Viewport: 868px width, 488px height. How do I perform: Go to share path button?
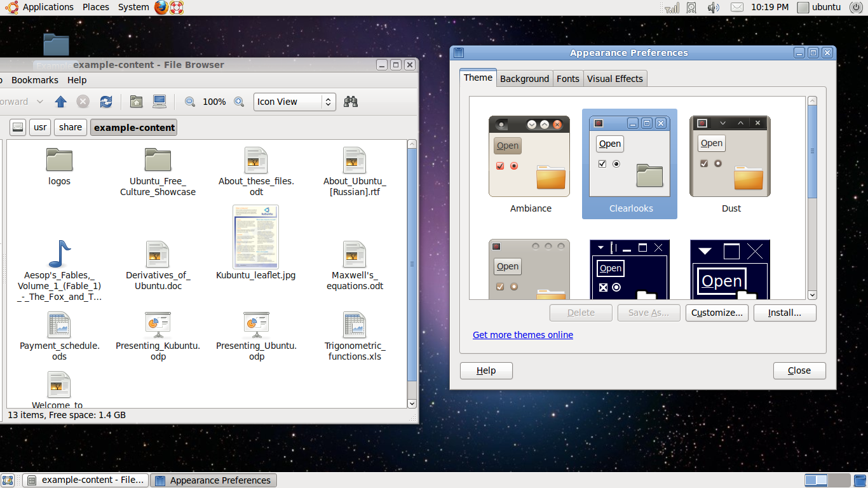click(71, 127)
